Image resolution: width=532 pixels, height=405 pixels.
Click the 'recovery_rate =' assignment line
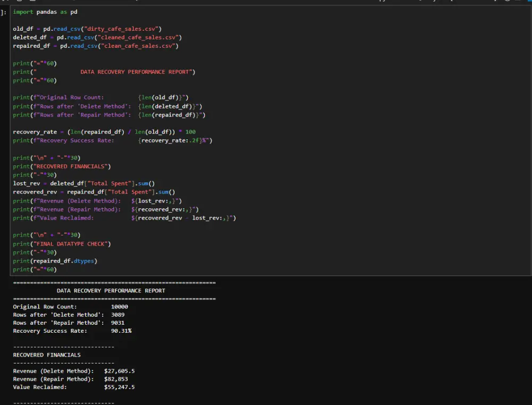coord(104,132)
